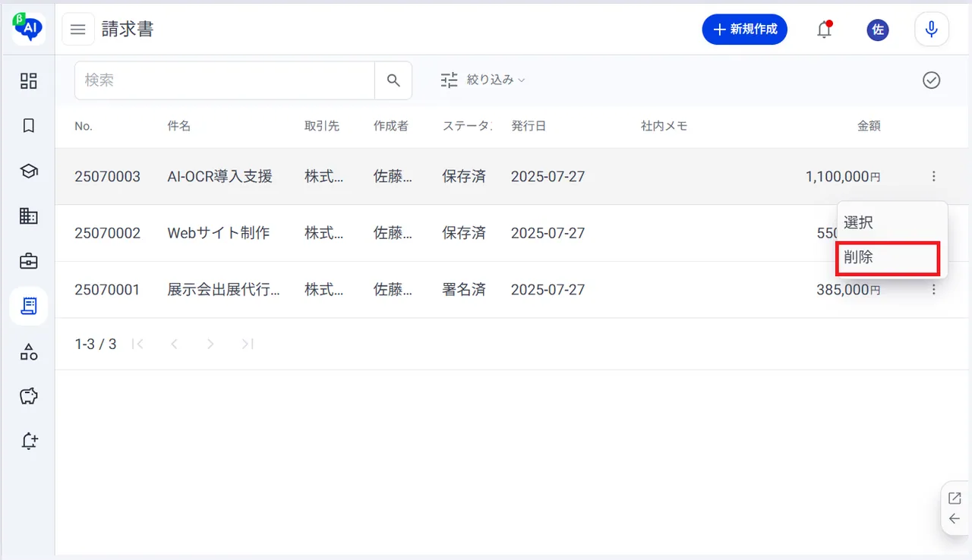The image size is (972, 560).
Task: Click the 385,000円 amount
Action: [x=848, y=290]
